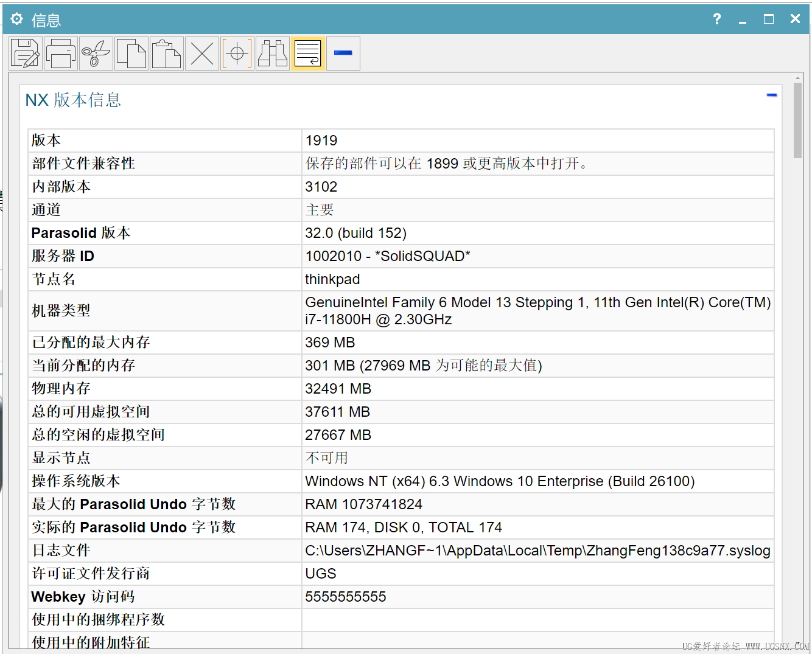Screen dimensions: 812x654
Task: Click the 许可证文件发行商 label
Action: [91, 574]
